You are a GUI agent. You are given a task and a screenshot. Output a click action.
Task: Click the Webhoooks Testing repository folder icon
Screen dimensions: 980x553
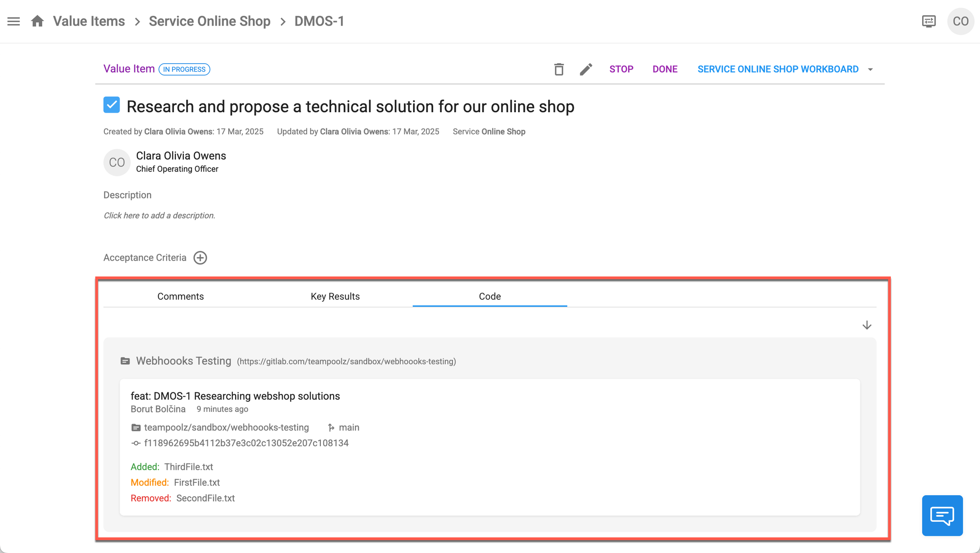125,361
